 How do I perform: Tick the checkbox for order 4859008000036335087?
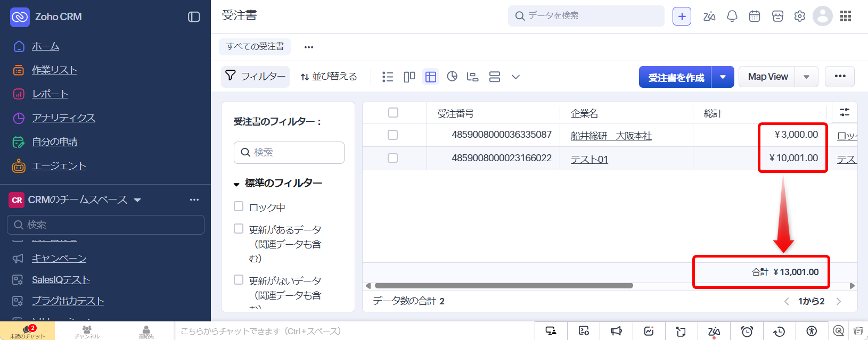pos(393,135)
